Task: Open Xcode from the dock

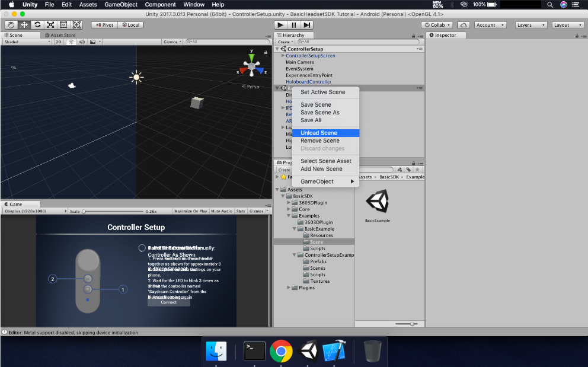Action: click(334, 351)
